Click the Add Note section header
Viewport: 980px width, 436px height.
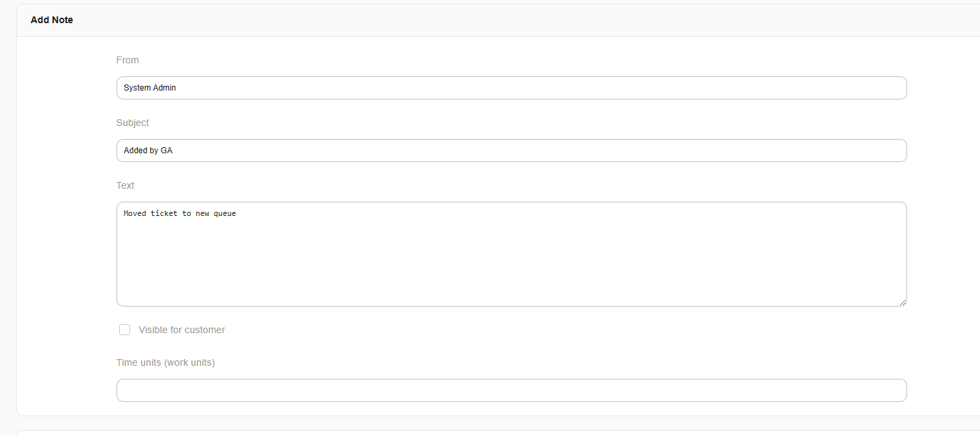pos(52,20)
